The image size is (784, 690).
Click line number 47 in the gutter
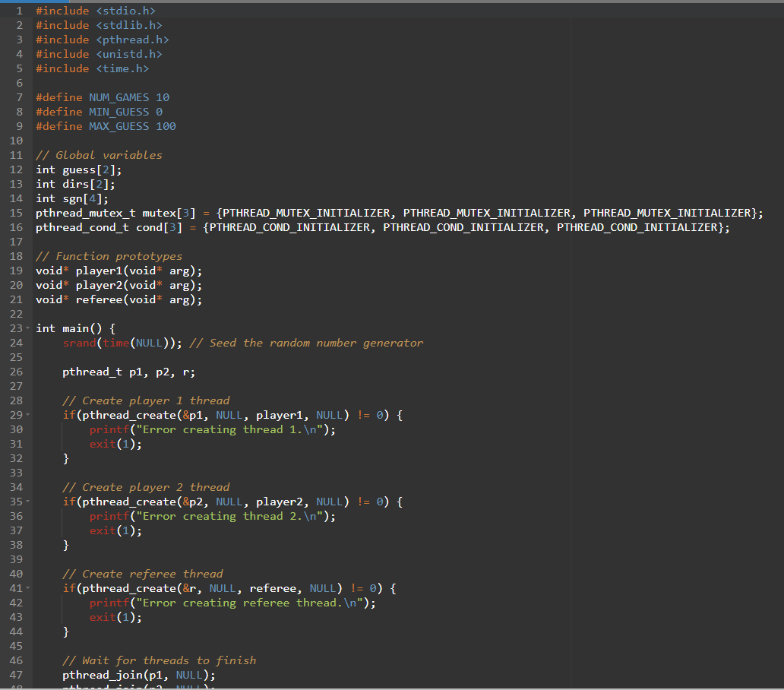16,675
